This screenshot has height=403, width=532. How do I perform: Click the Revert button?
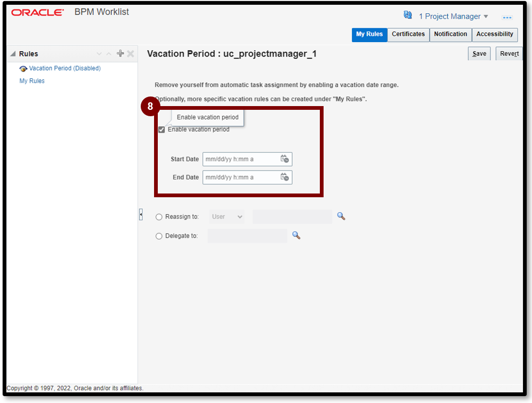[x=509, y=54]
